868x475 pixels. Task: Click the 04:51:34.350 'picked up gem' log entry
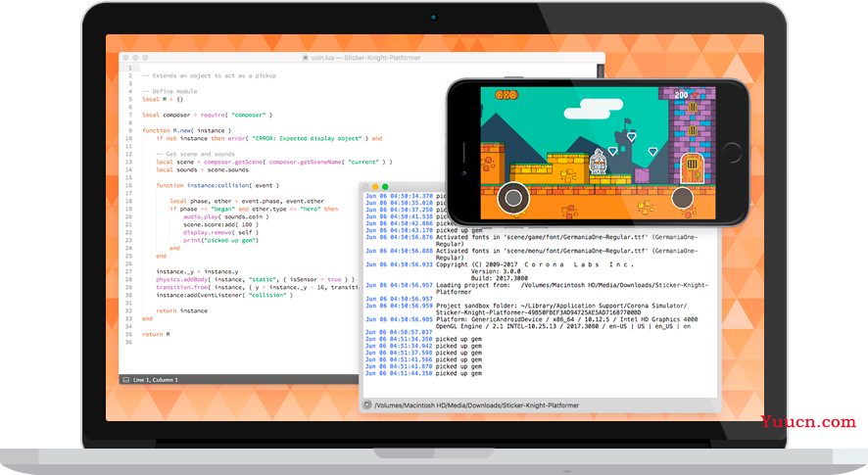[423, 339]
